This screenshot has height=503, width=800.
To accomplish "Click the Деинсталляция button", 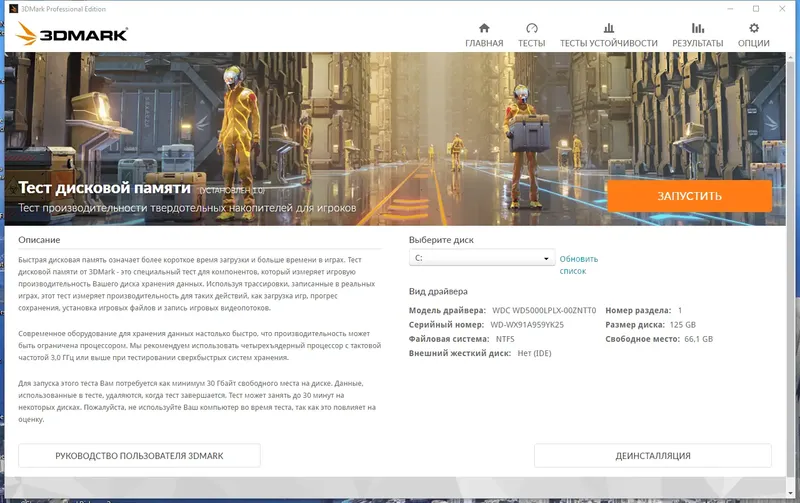I will point(653,456).
